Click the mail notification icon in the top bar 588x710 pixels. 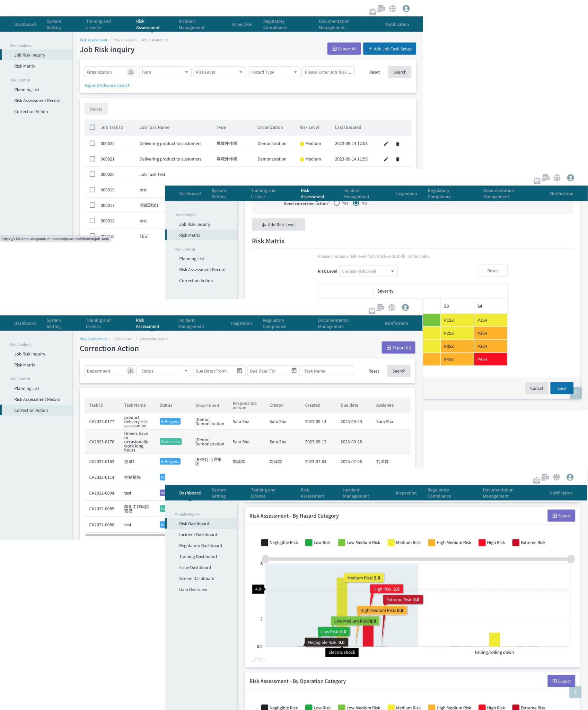pyautogui.click(x=372, y=11)
